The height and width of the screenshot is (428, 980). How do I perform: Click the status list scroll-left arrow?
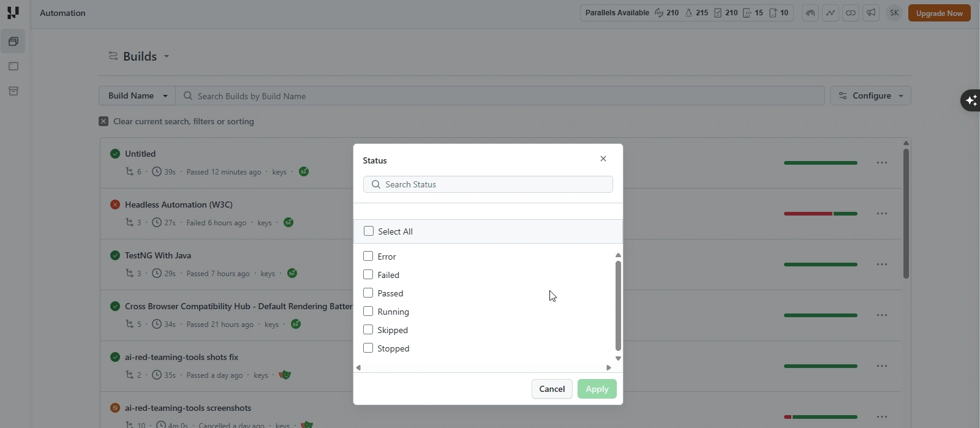click(359, 367)
